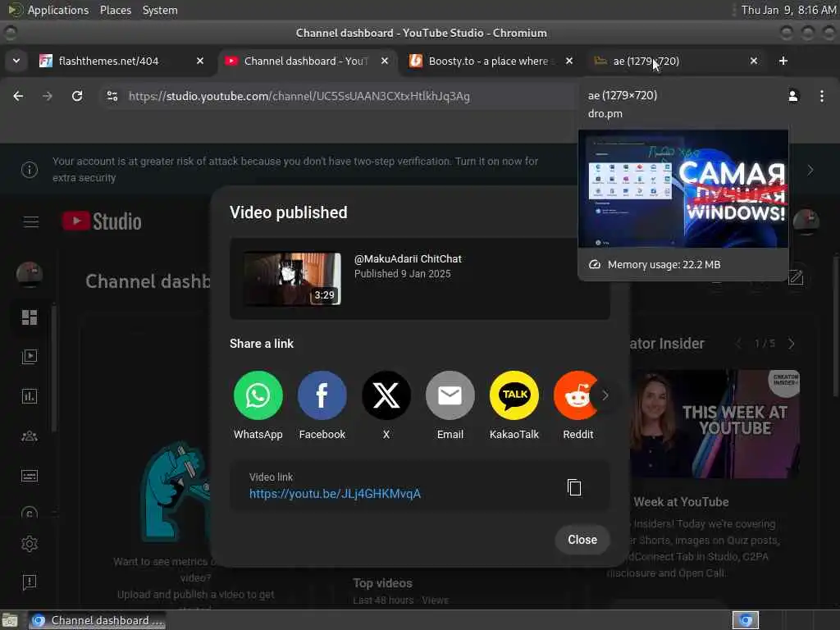Open Analytics icon in Studio sidebar
The width and height of the screenshot is (840, 630).
tap(30, 396)
